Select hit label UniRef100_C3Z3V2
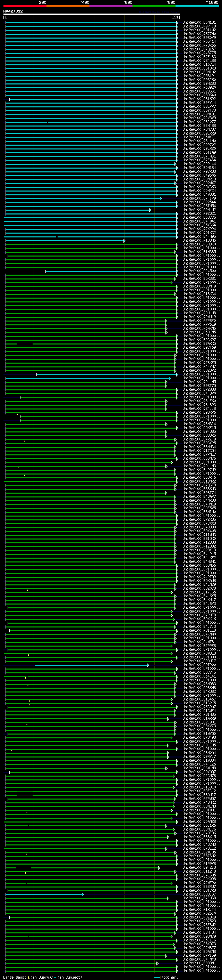This screenshot has width=222, height=980. (199, 371)
